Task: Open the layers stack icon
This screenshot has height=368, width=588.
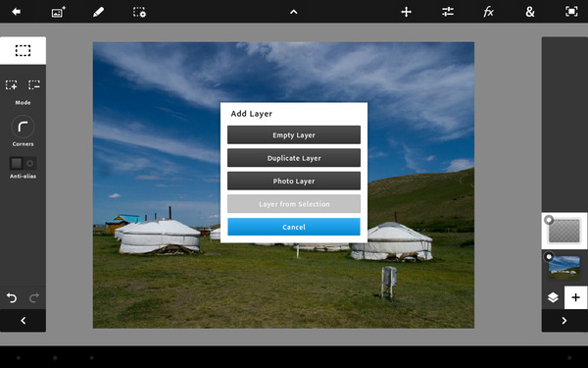Action: point(553,297)
